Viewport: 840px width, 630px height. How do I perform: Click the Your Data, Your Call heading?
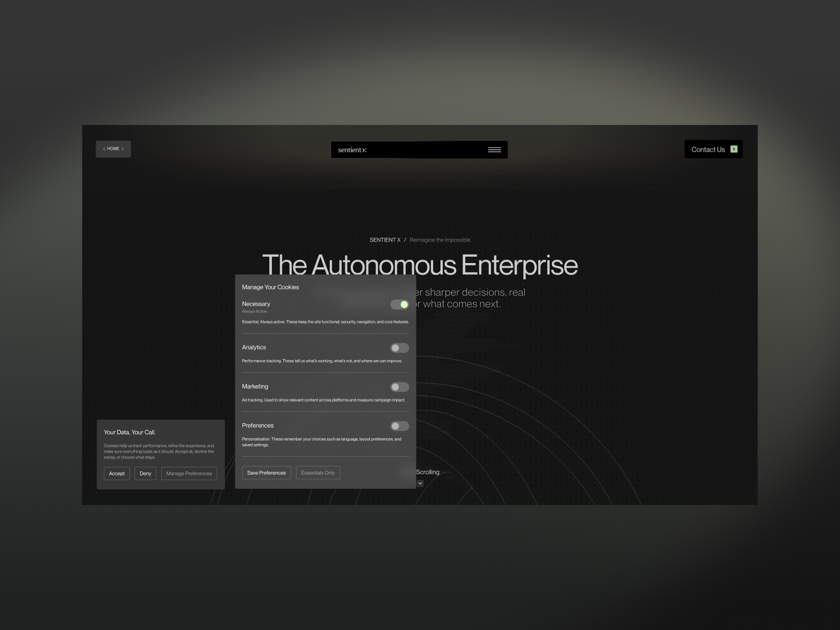[x=130, y=432]
